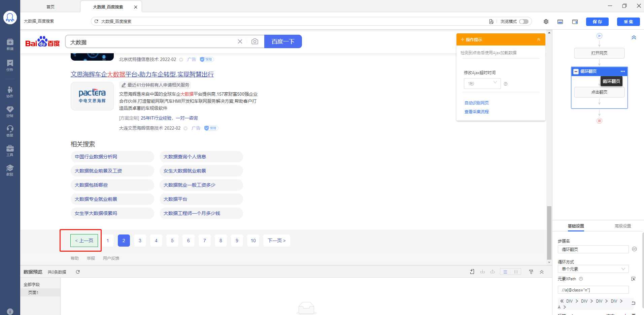Click the 元素XPath input field
Image resolution: width=644 pixels, height=315 pixels.
pyautogui.click(x=593, y=290)
